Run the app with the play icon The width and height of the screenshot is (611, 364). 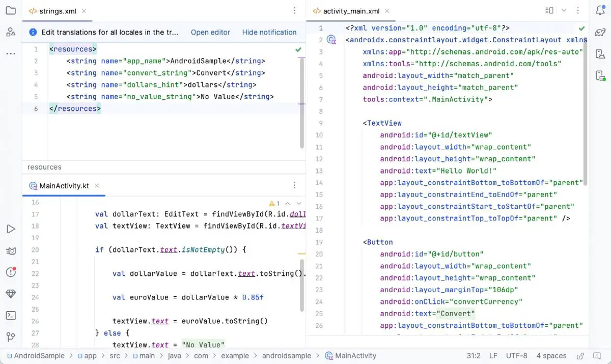pyautogui.click(x=11, y=229)
